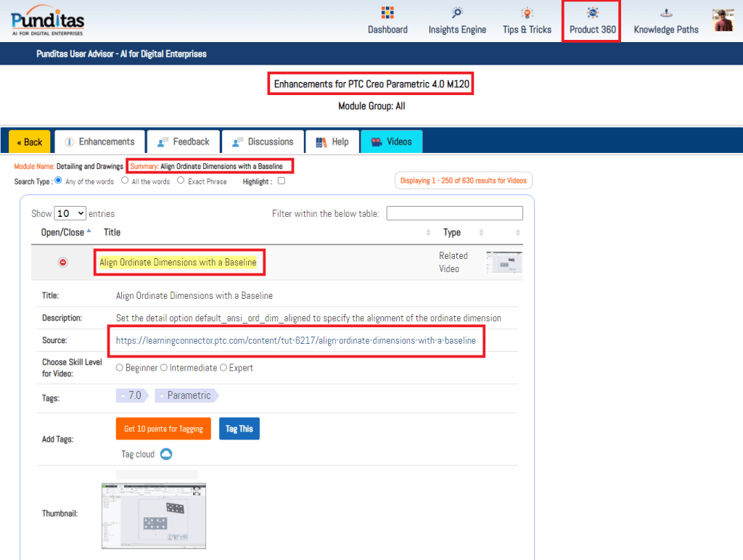
Task: Click the user profile avatar
Action: 723,20
